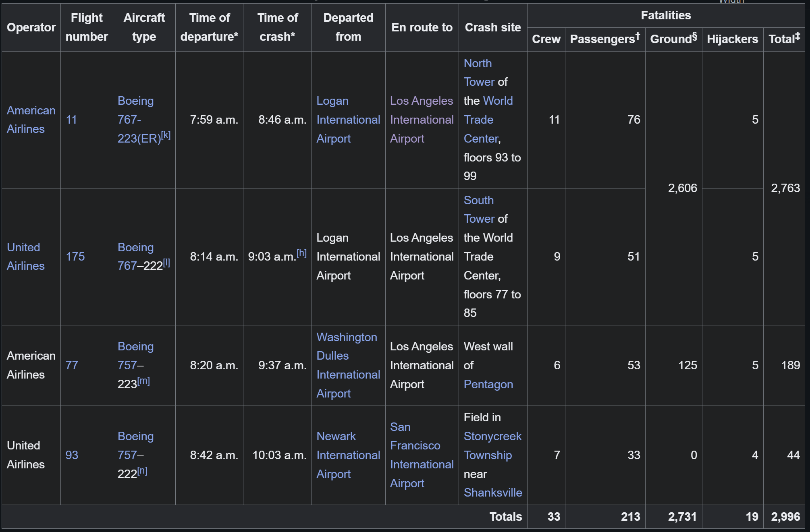This screenshot has height=532, width=810.
Task: Follow the Stonycreek Township link
Action: (492, 445)
